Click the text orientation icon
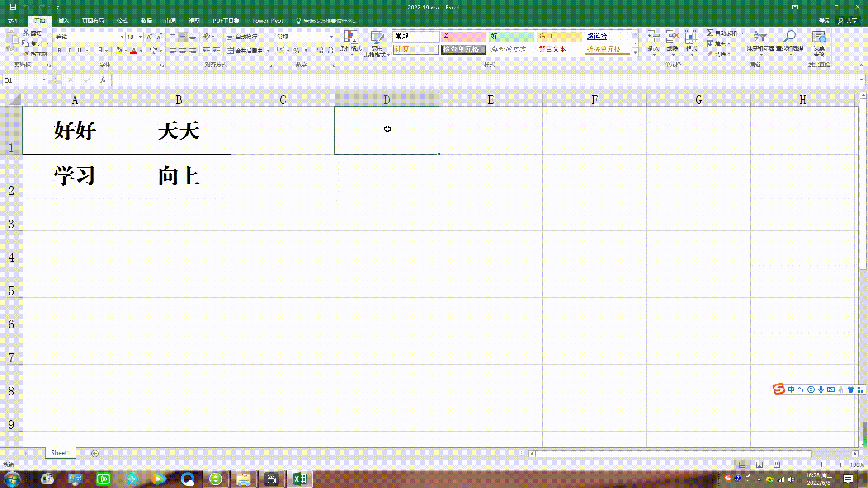 coord(207,37)
